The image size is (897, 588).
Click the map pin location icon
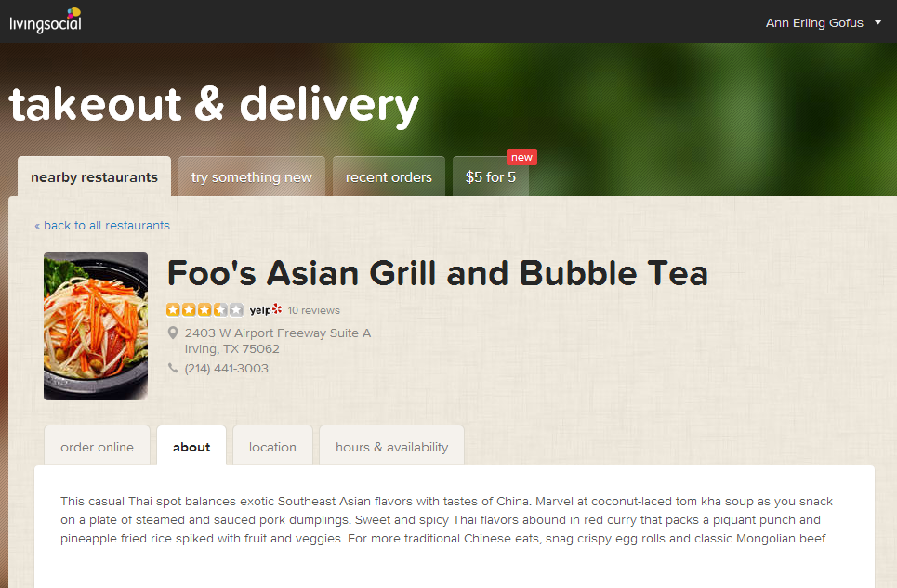coord(173,333)
